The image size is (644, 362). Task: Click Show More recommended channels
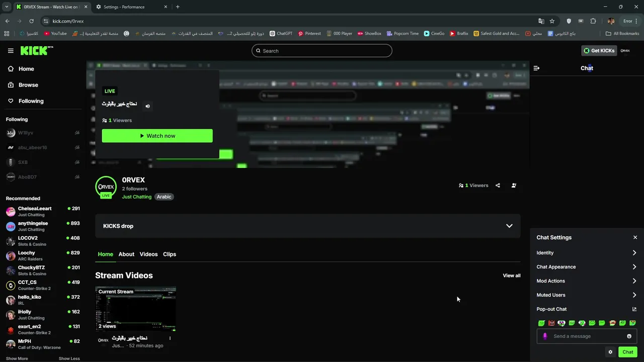[x=17, y=358]
